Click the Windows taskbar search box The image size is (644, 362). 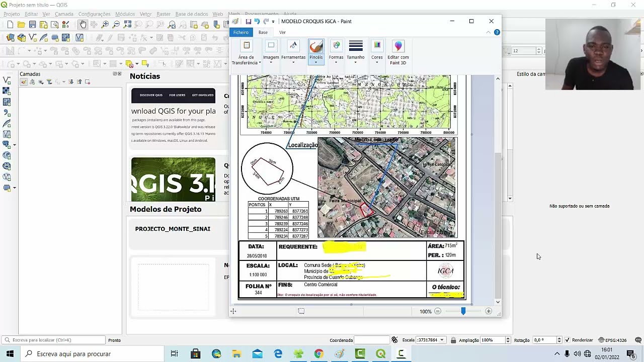coord(92,354)
